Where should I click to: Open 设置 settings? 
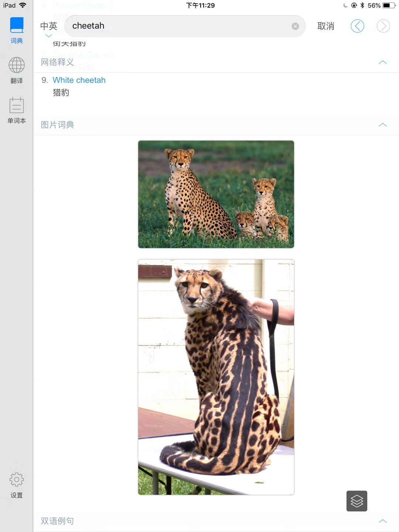click(17, 485)
